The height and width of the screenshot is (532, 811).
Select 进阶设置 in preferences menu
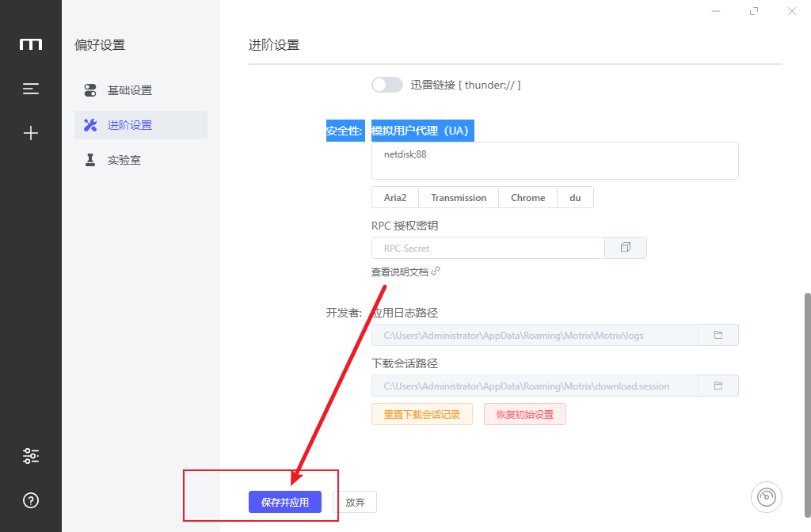pyautogui.click(x=130, y=125)
